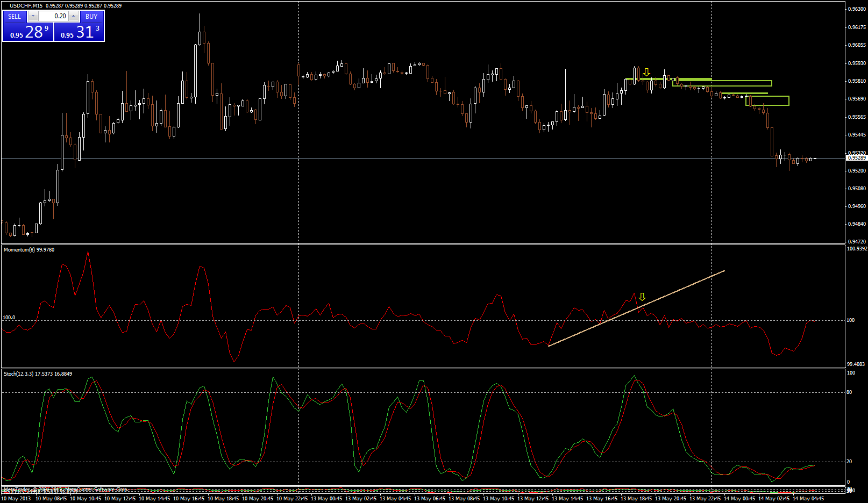Select the lower green rectangle near 0.95690

[x=768, y=100]
